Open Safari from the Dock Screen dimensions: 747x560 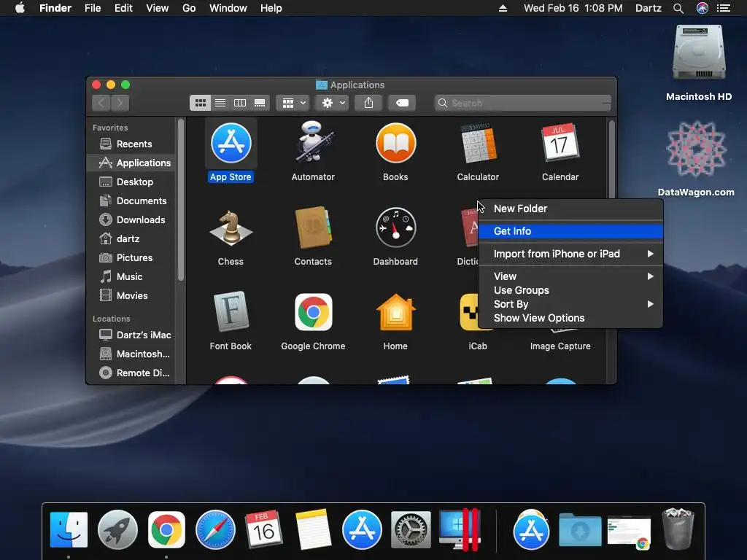click(215, 529)
